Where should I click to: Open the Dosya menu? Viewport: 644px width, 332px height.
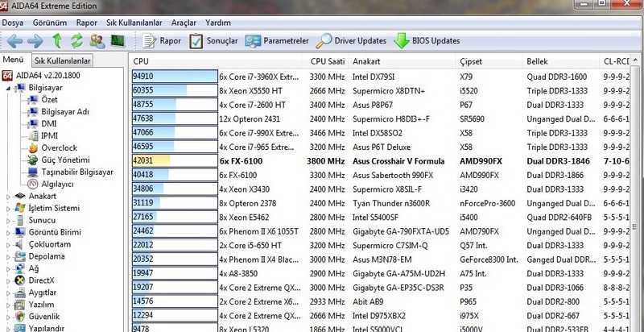pos(13,23)
